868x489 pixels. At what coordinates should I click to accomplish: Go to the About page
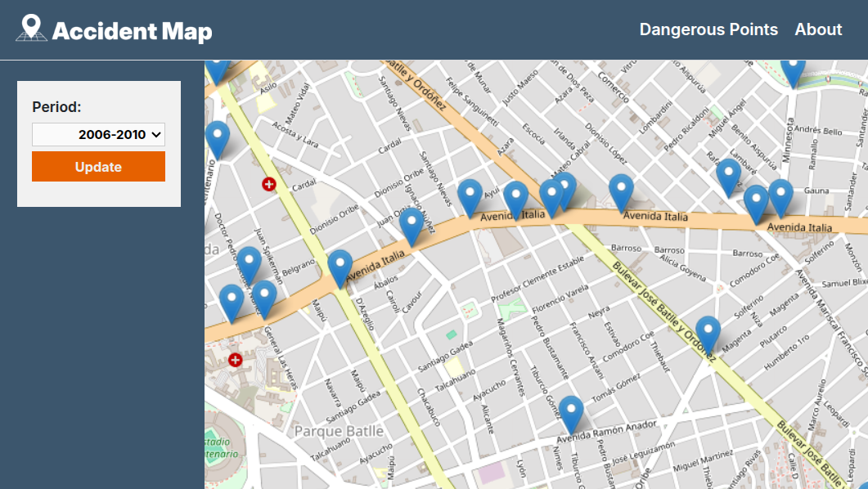tap(818, 29)
